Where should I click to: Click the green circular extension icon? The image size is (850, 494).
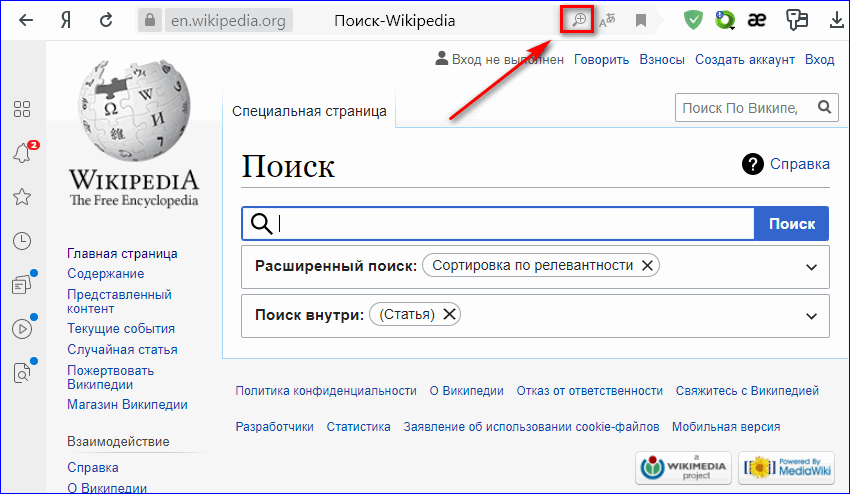[724, 21]
